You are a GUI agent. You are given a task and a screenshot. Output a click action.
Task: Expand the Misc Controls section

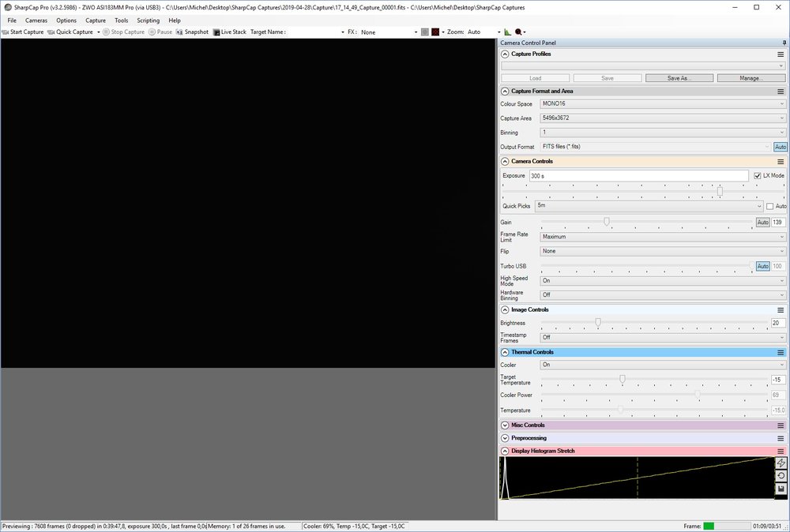(x=505, y=425)
